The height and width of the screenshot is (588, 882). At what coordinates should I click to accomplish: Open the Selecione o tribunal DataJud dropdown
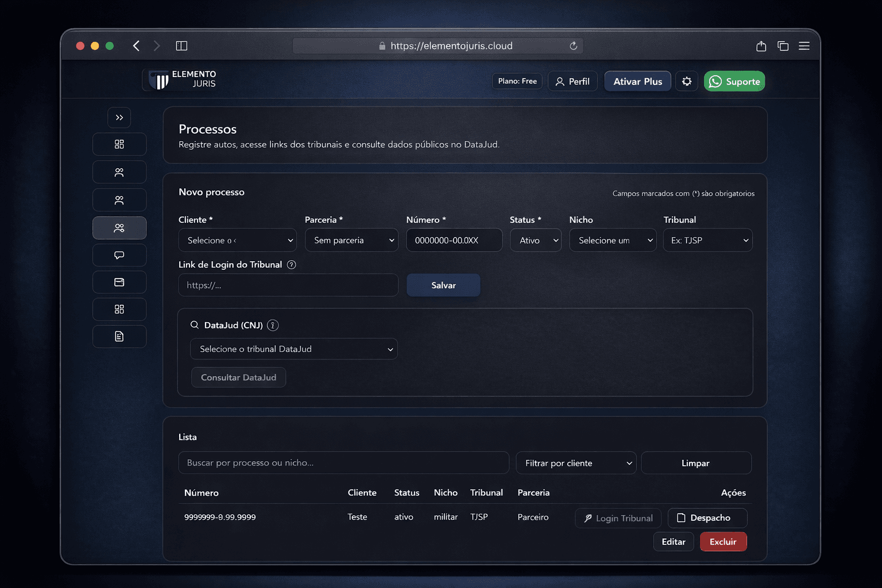[x=293, y=349]
